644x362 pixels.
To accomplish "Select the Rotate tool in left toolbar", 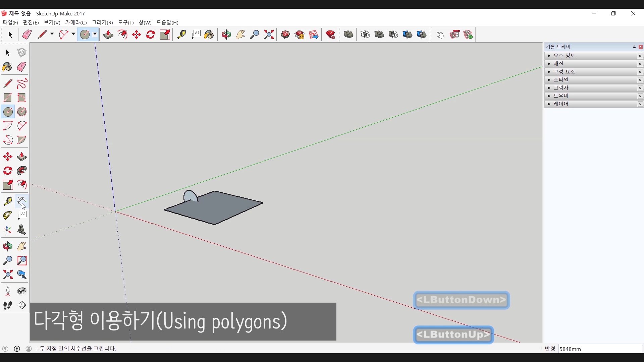I will (x=7, y=171).
